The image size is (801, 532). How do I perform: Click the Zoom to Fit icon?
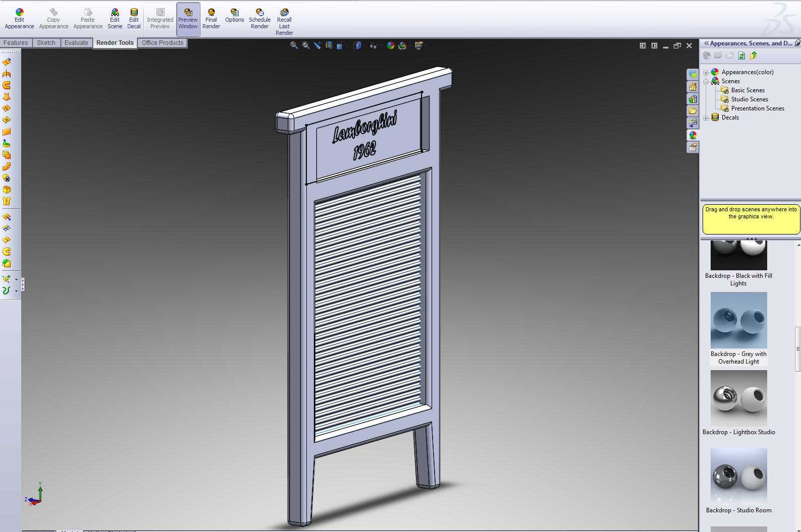tap(294, 45)
